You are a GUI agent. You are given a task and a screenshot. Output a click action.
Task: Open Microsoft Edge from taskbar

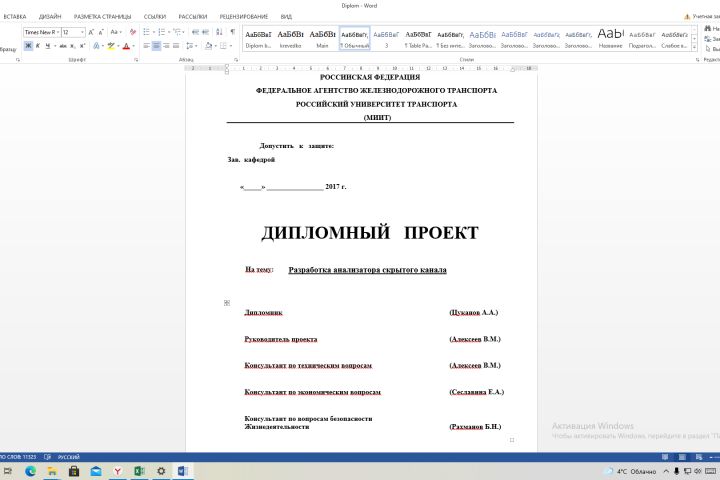coord(30,471)
